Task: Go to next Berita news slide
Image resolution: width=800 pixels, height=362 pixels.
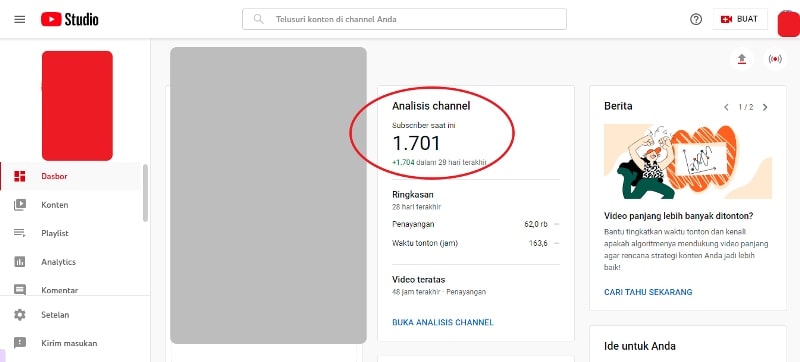Action: [x=765, y=107]
